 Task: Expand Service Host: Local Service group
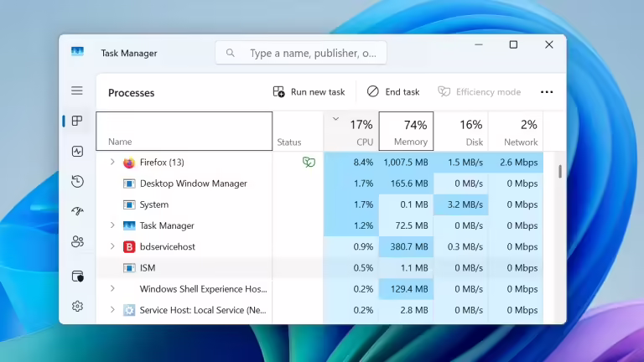point(112,310)
